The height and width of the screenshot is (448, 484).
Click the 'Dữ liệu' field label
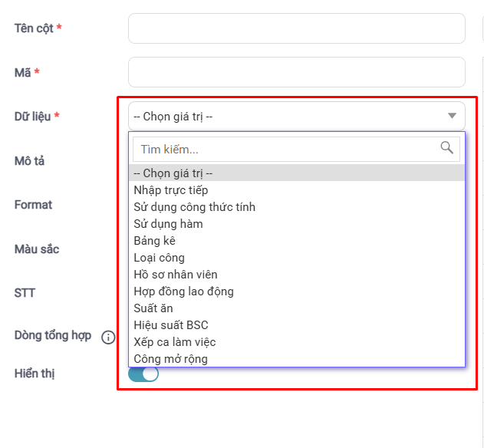[33, 117]
